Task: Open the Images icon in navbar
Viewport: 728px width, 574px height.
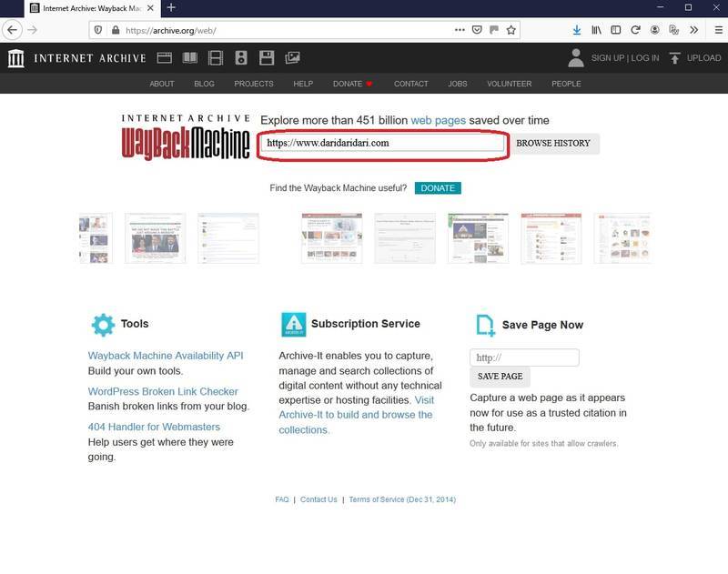Action: 292,57
